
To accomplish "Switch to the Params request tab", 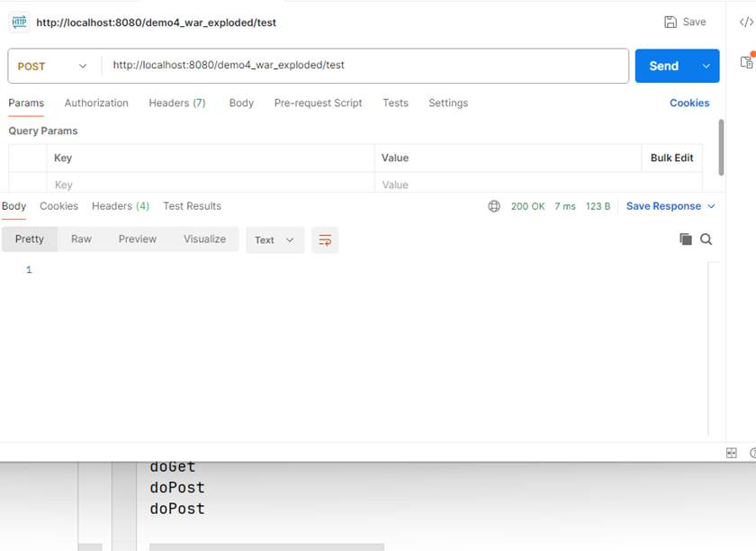I will point(26,103).
